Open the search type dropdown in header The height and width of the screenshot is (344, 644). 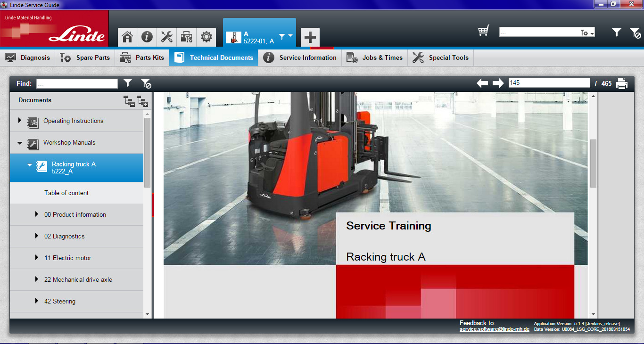tap(587, 33)
